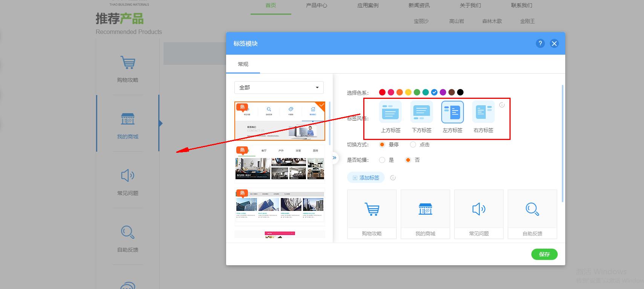Viewport: 644px width, 289px height.
Task: Pick the black color swatch
Action: pyautogui.click(x=460, y=92)
